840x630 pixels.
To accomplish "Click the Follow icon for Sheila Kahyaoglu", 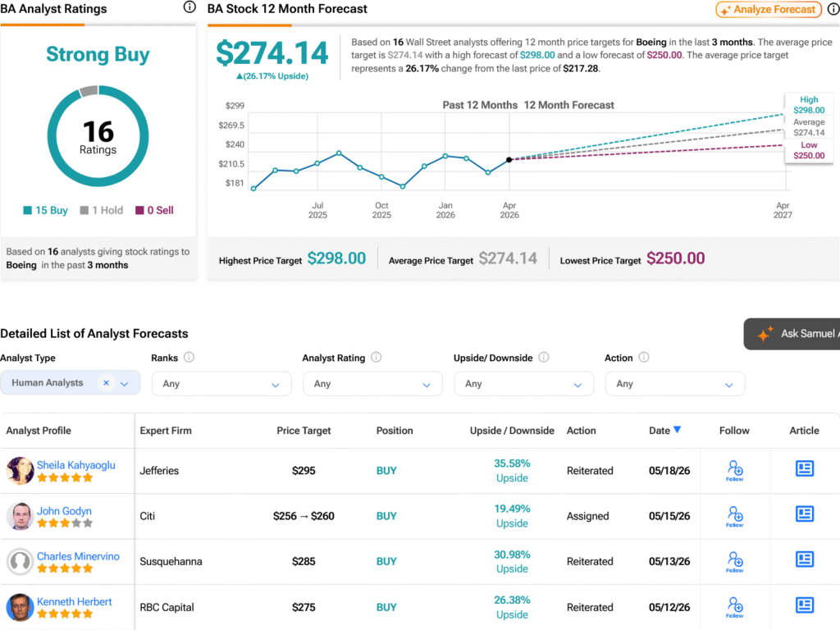I will pyautogui.click(x=734, y=471).
